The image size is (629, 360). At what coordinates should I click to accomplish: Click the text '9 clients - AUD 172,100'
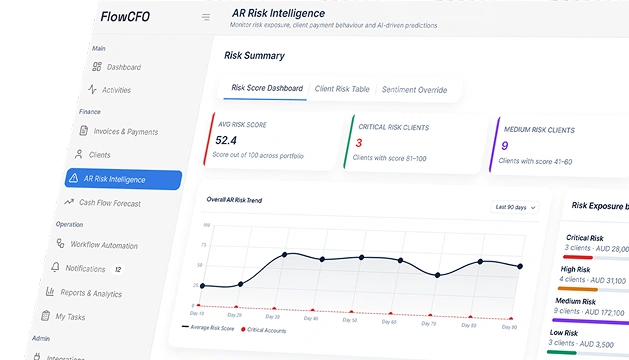[x=589, y=311]
